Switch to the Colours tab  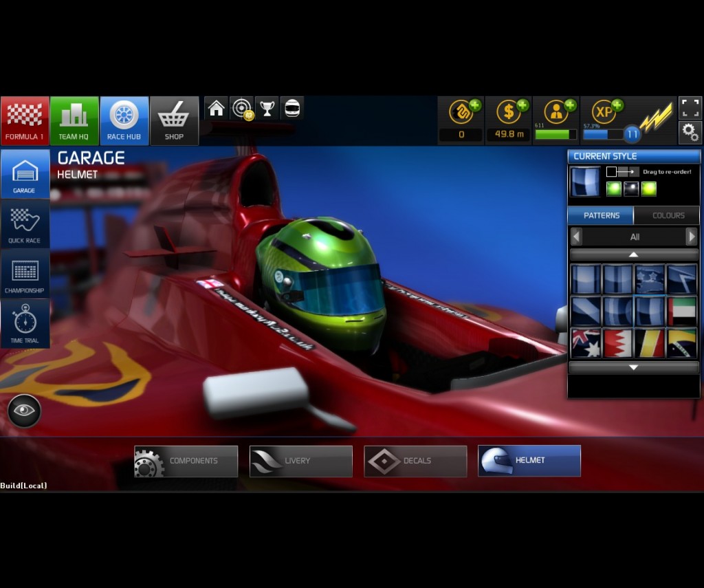pyautogui.click(x=668, y=215)
